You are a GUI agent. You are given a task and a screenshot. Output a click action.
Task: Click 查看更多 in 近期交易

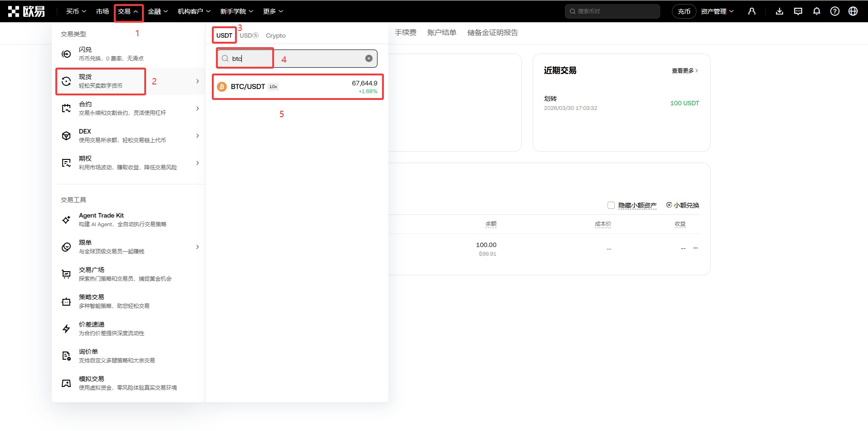click(685, 71)
